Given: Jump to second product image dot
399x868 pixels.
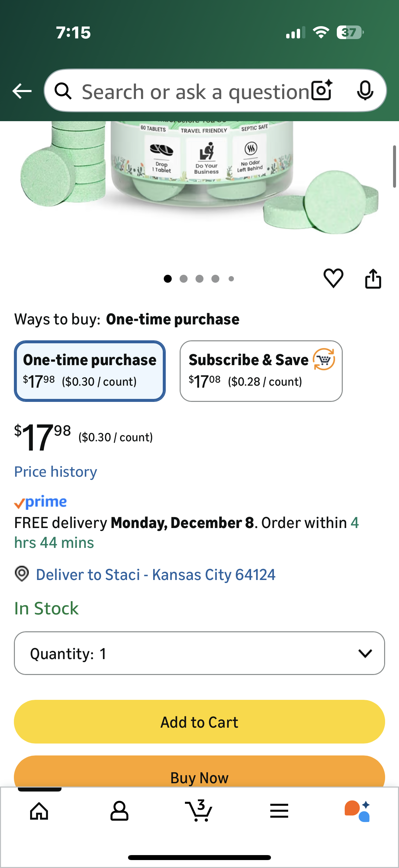Looking at the screenshot, I should (184, 279).
